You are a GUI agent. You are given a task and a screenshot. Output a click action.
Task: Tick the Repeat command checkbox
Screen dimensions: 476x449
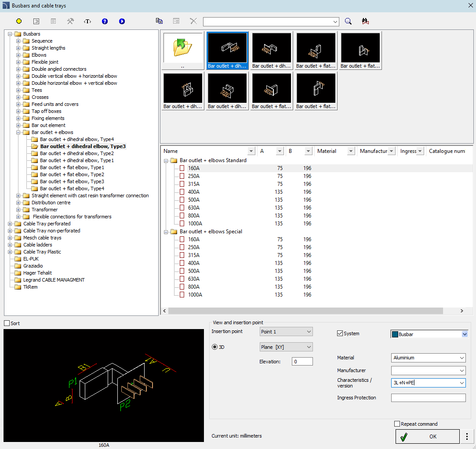click(397, 424)
